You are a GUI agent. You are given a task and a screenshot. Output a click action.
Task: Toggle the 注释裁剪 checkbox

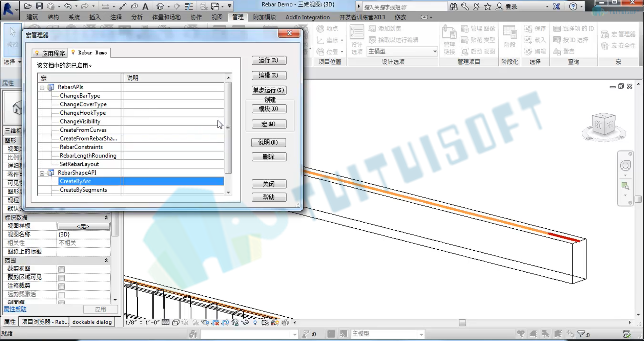61,287
